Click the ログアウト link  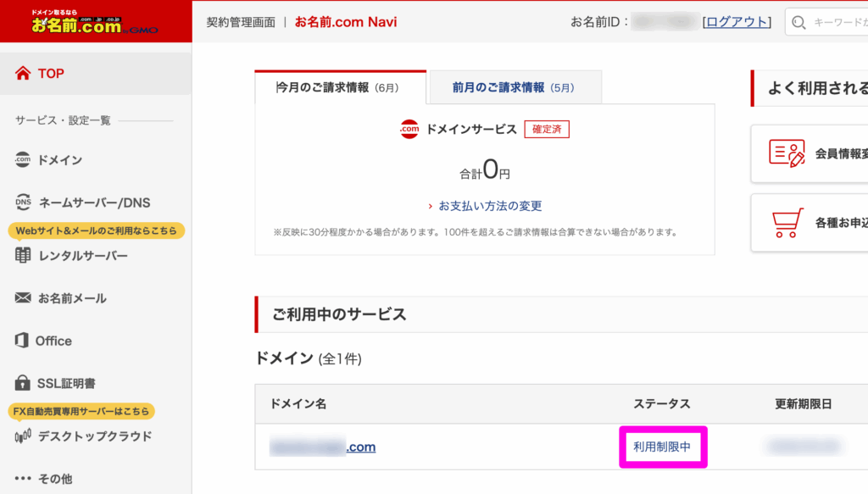(737, 21)
